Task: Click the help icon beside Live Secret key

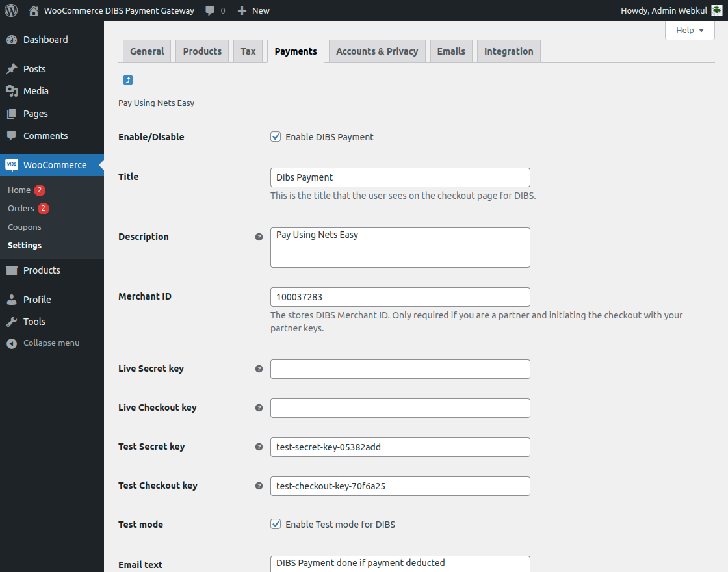Action: click(259, 369)
